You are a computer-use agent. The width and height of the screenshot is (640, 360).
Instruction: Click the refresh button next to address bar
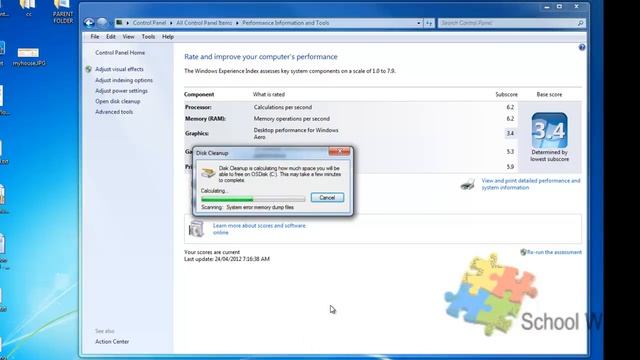point(429,23)
